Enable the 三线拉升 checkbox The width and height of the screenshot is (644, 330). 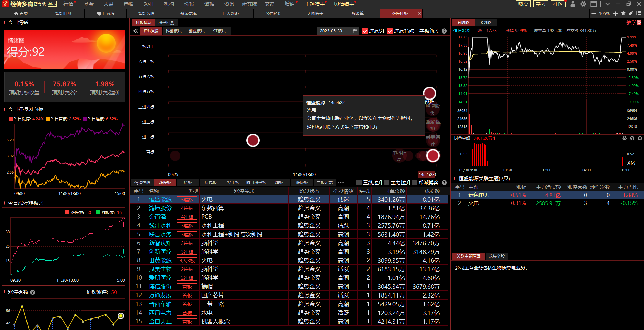click(359, 183)
